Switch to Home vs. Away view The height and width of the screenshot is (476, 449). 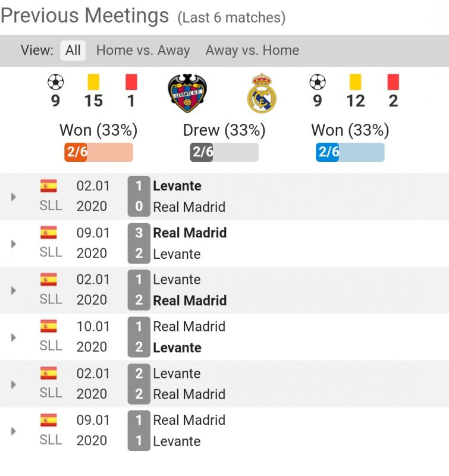pyautogui.click(x=143, y=51)
